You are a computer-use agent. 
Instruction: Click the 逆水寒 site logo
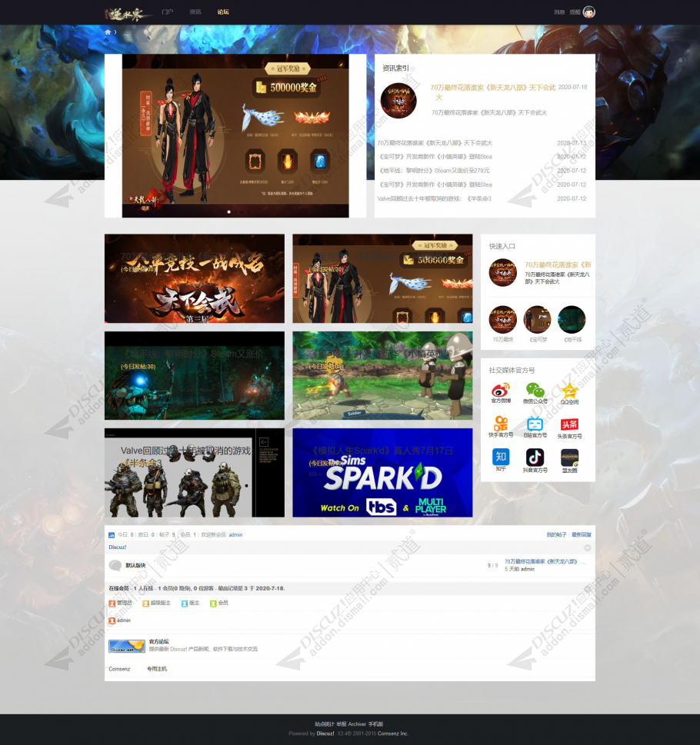(x=128, y=15)
